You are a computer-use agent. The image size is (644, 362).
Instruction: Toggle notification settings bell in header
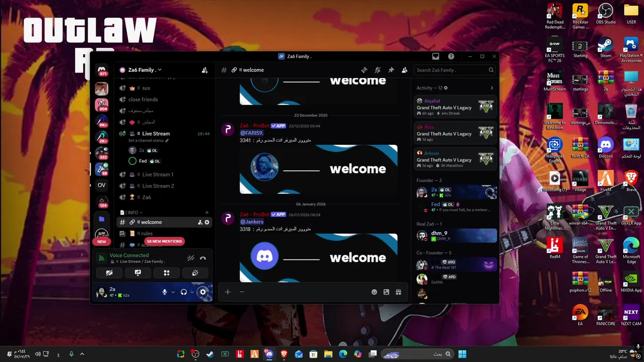377,70
